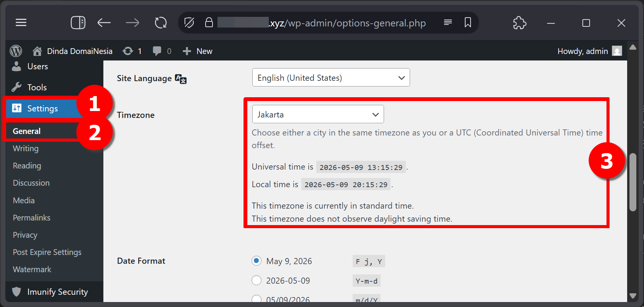Open Post Expire Settings
This screenshot has width=644, height=307.
pyautogui.click(x=47, y=252)
